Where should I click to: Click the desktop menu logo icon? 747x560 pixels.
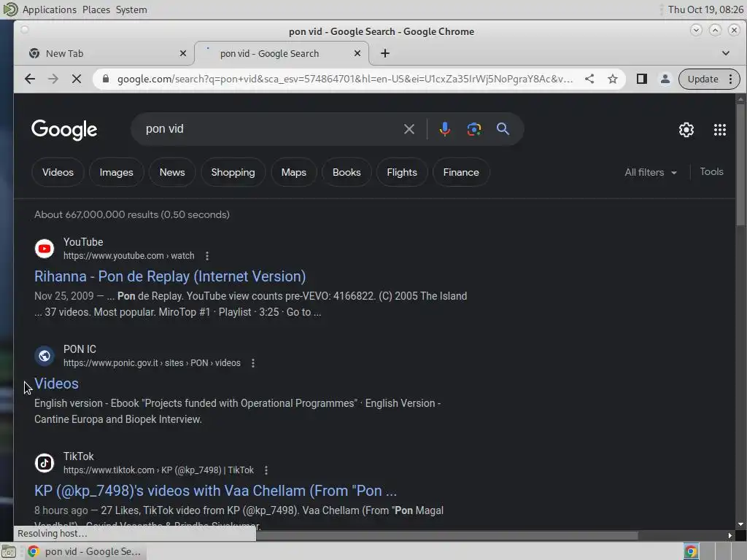click(x=10, y=9)
